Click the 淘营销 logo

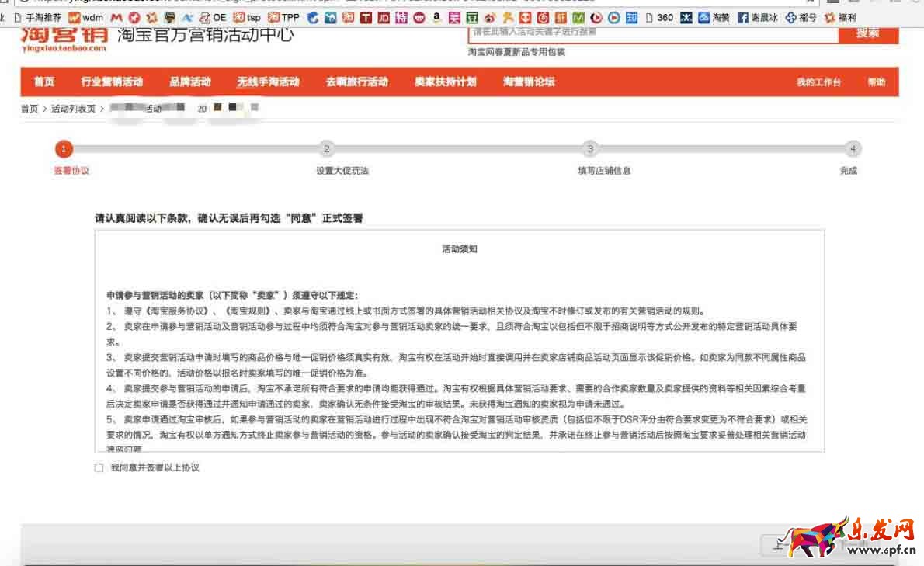tap(64, 39)
